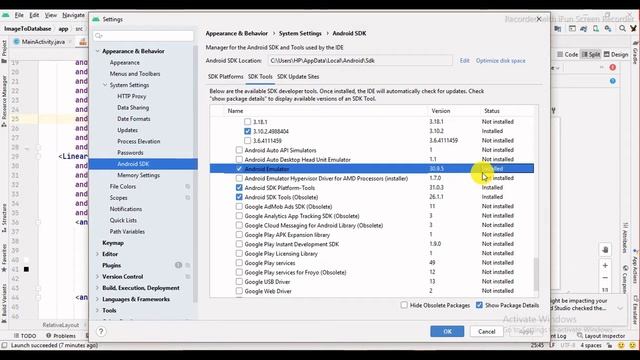Click the Plugins update badge in settings tree
The height and width of the screenshot is (360, 640).
tap(178, 265)
